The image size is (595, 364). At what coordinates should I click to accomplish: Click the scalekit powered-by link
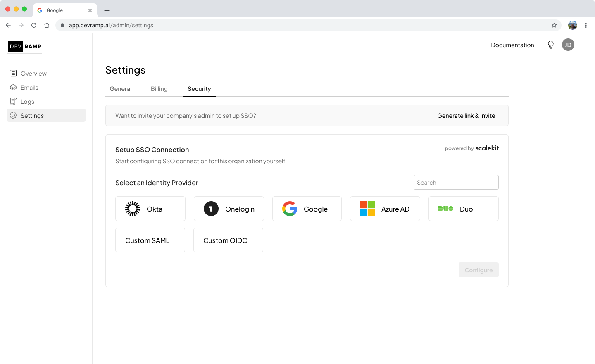(472, 148)
